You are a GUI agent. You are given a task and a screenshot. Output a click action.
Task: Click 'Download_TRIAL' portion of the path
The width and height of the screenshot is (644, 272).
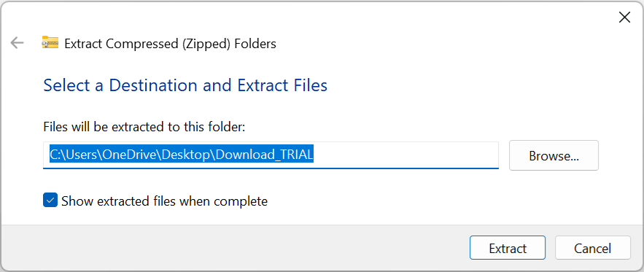(265, 155)
